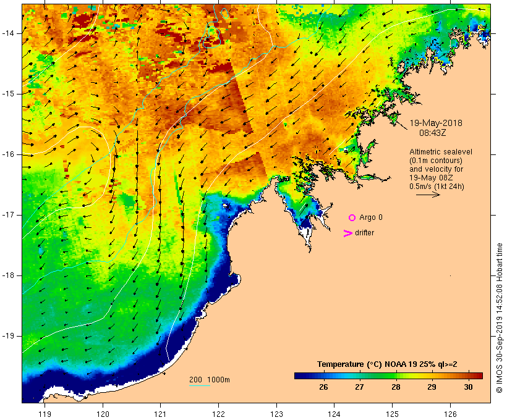This screenshot has width=507, height=420.
Task: Click the velocity scale arrow under 0.5m/s
Action: (x=428, y=195)
